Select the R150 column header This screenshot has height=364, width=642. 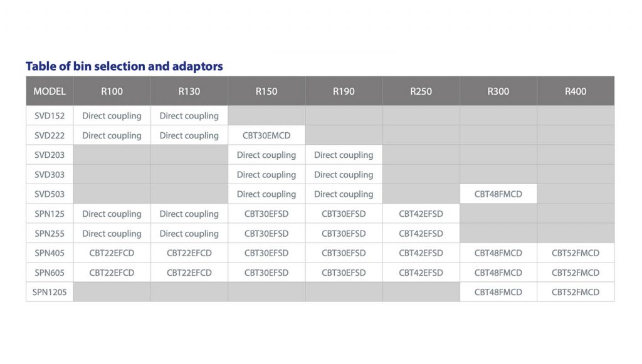click(x=266, y=91)
